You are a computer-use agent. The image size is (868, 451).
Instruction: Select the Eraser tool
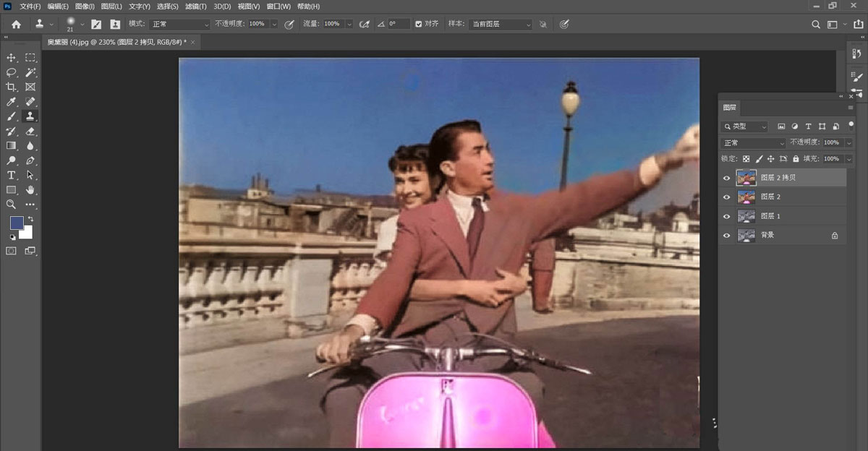coord(30,132)
